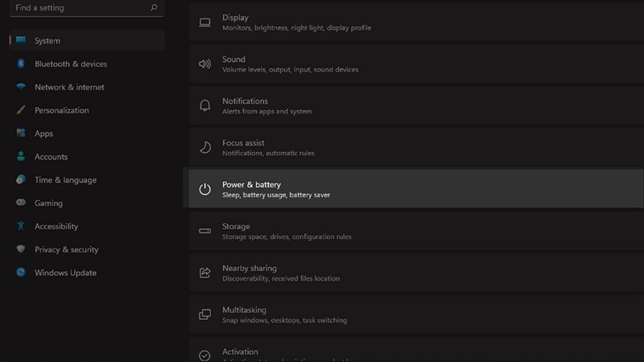Open System category in sidebar
This screenshot has width=644, height=362.
(x=87, y=40)
